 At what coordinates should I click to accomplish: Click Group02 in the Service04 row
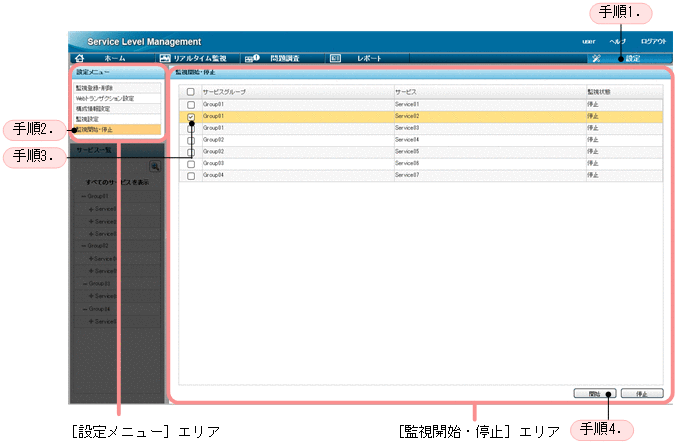pyautogui.click(x=213, y=140)
